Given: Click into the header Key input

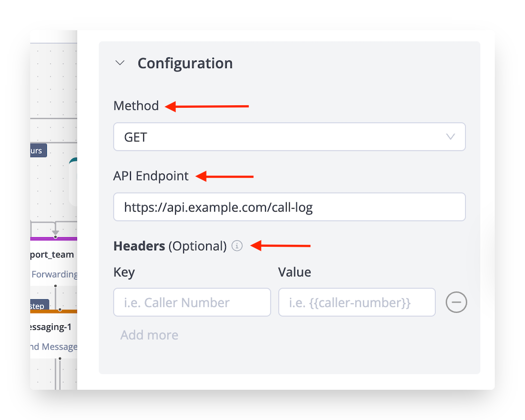Looking at the screenshot, I should [x=192, y=302].
